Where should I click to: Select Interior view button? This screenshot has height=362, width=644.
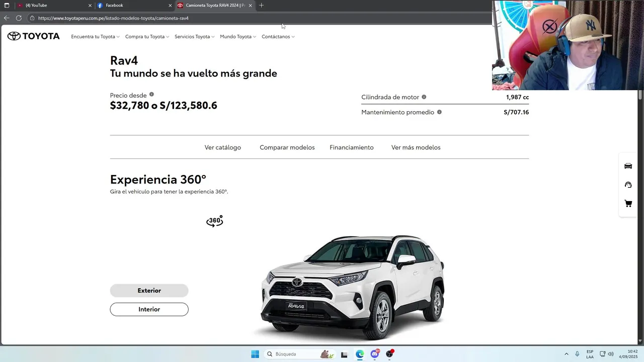pyautogui.click(x=149, y=309)
